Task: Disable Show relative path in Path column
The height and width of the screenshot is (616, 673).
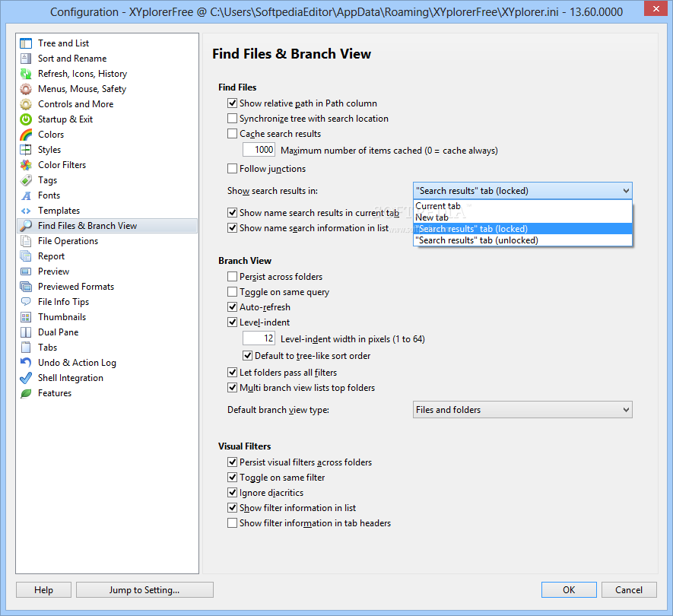Action: (x=232, y=103)
